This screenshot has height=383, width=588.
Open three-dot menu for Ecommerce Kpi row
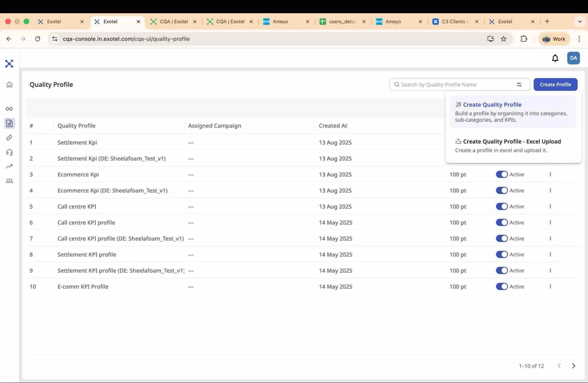tap(550, 174)
